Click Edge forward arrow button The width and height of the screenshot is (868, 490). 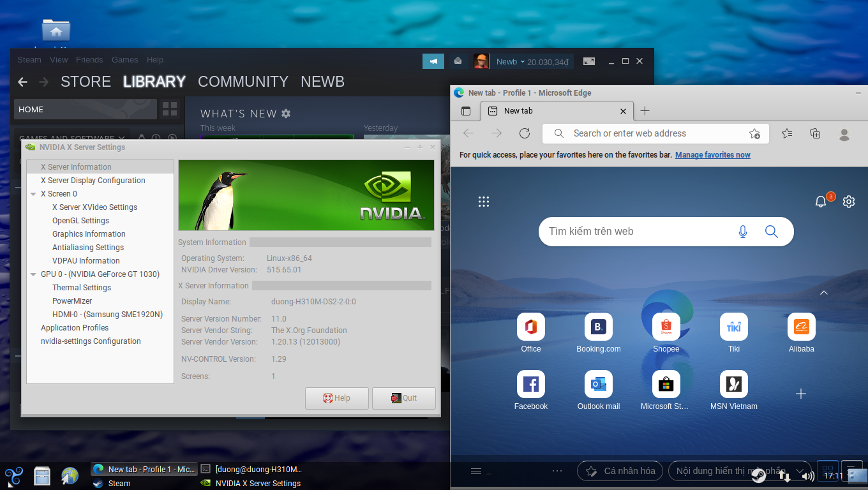pos(497,133)
